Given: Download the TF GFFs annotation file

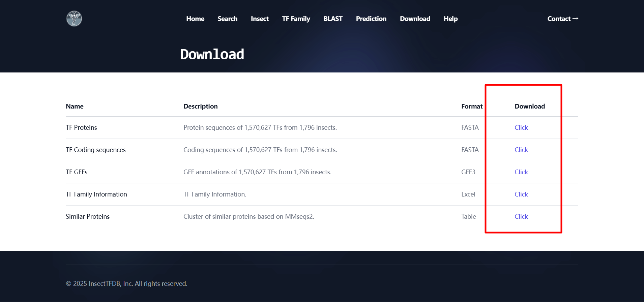Looking at the screenshot, I should coord(521,172).
